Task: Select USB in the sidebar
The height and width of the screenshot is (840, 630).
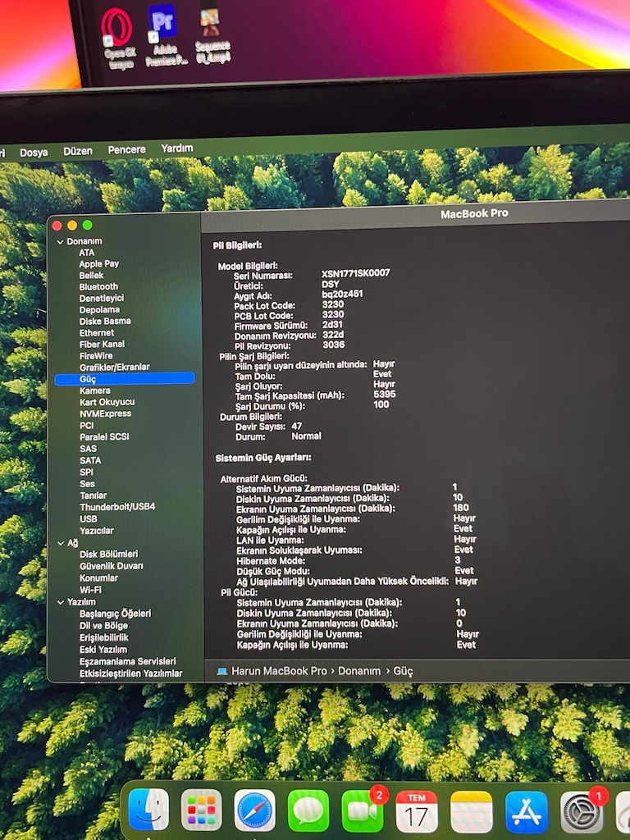Action: (89, 518)
